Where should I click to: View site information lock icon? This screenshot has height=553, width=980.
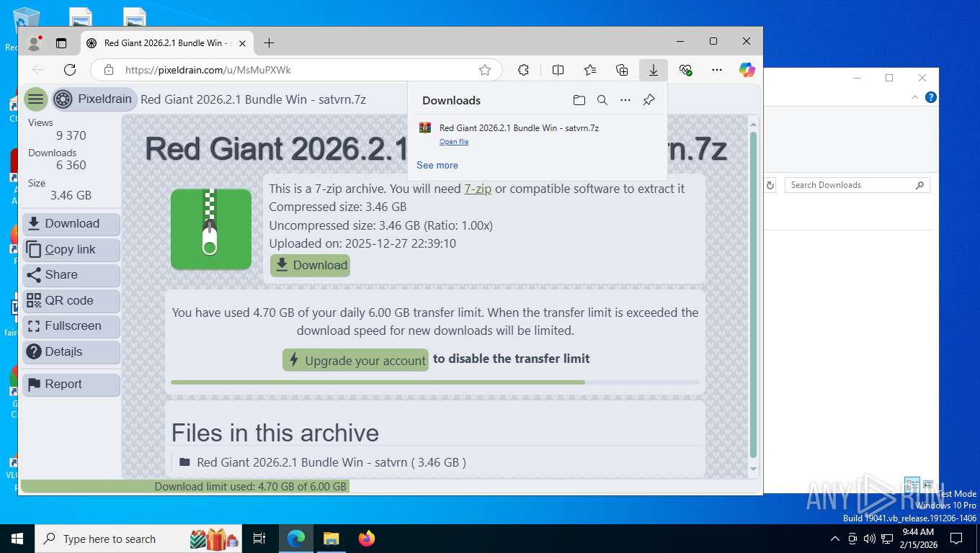[x=109, y=70]
